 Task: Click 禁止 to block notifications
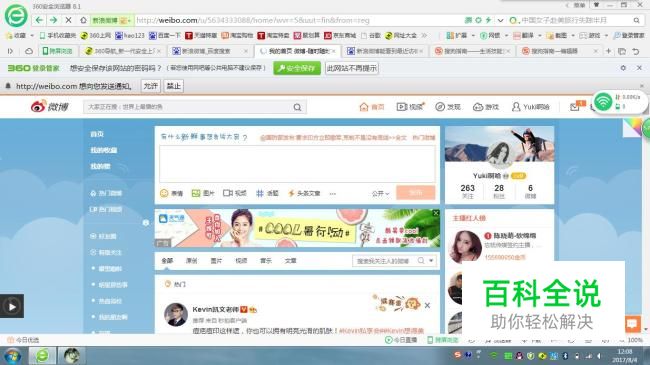[174, 86]
